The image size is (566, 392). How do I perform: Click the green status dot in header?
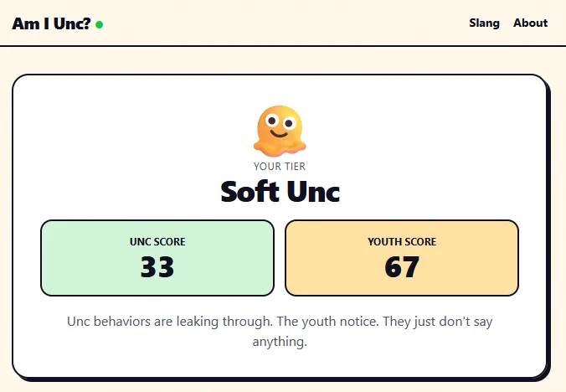pos(100,24)
